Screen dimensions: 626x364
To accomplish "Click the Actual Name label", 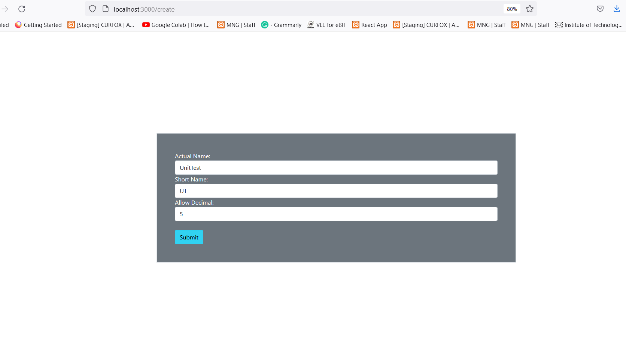I will click(x=192, y=156).
